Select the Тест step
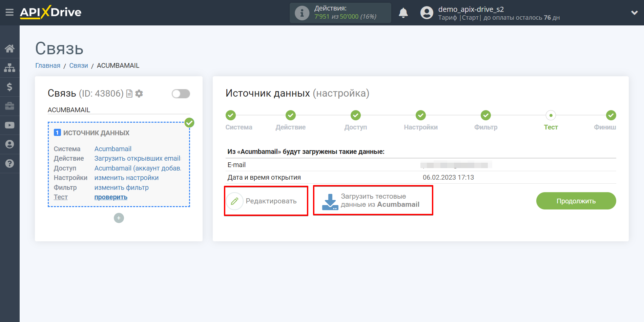Viewport: 644px width, 322px height. [551, 120]
